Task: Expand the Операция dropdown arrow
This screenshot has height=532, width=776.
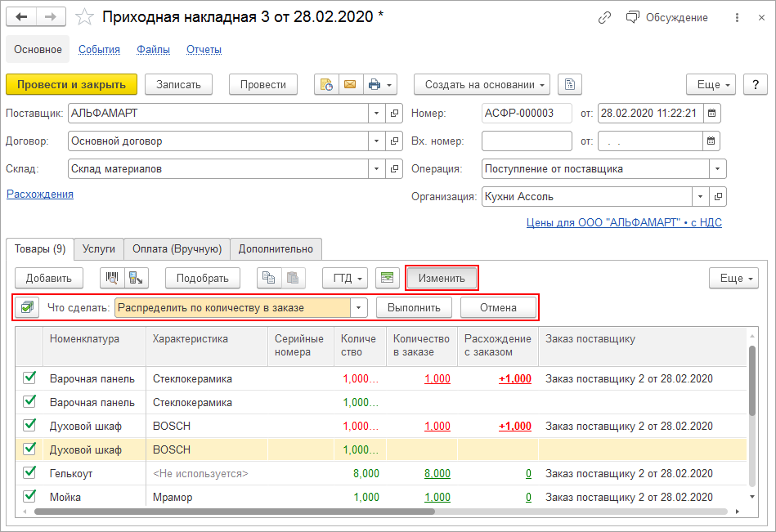Action: pyautogui.click(x=718, y=168)
